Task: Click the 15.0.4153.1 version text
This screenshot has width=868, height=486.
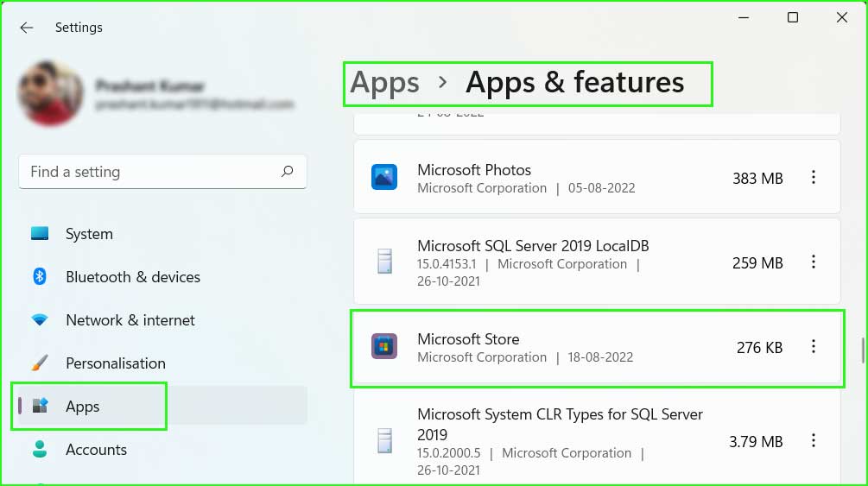Action: [447, 264]
